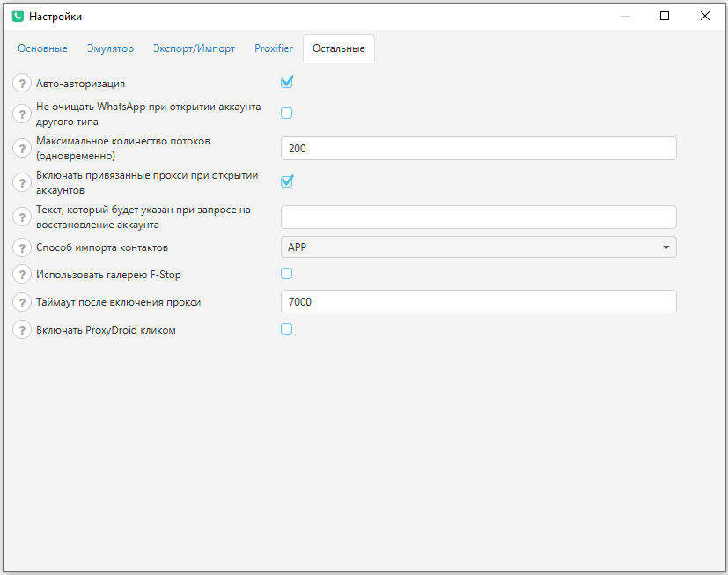This screenshot has width=728, height=575.
Task: Click help icon for Максимальное количество потоков
Action: 22,148
